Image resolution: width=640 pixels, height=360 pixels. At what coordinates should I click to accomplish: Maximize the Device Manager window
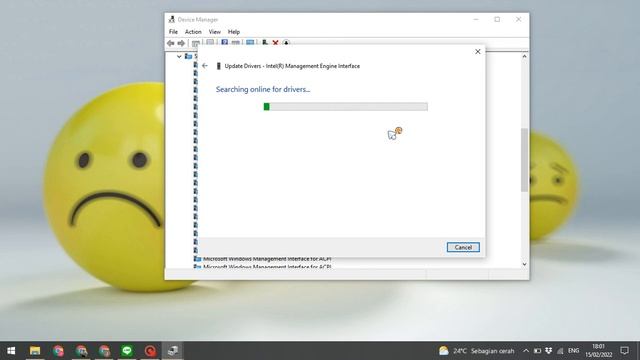coord(497,19)
